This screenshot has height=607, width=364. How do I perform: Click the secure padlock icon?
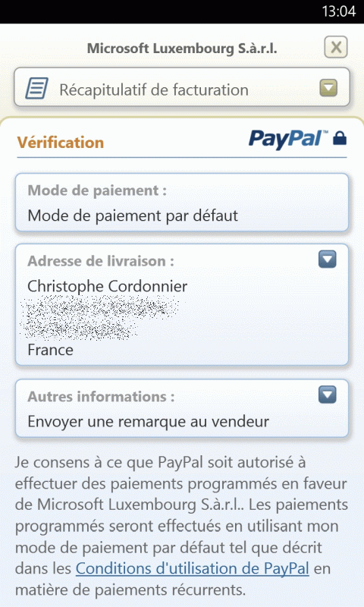pyautogui.click(x=340, y=138)
